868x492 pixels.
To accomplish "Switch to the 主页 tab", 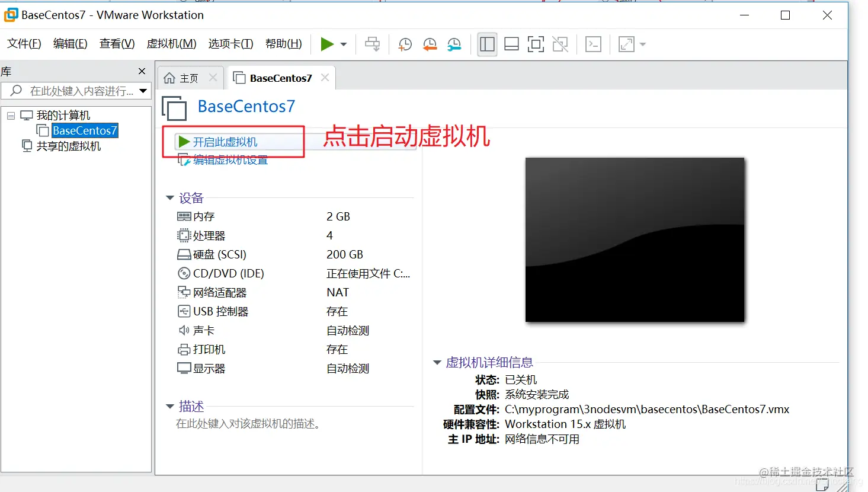I will pos(188,77).
